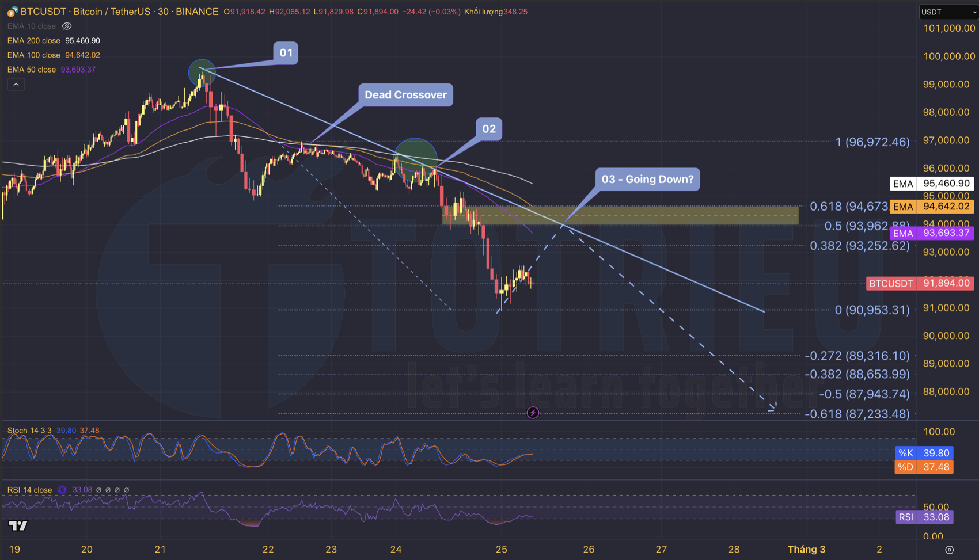Click date 25 on the time axis
Image resolution: width=979 pixels, height=560 pixels.
click(x=502, y=549)
